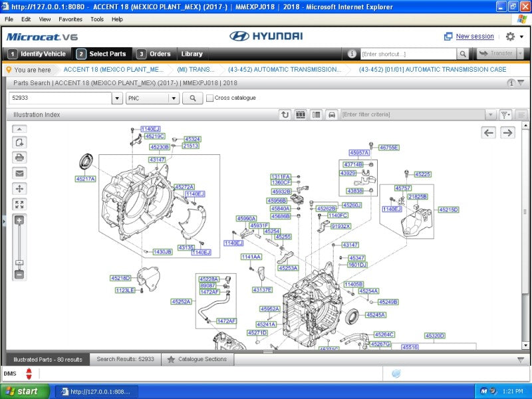Open the Search Results: 52933 tab
Image resolution: width=532 pixels, height=399 pixels.
pyautogui.click(x=125, y=359)
